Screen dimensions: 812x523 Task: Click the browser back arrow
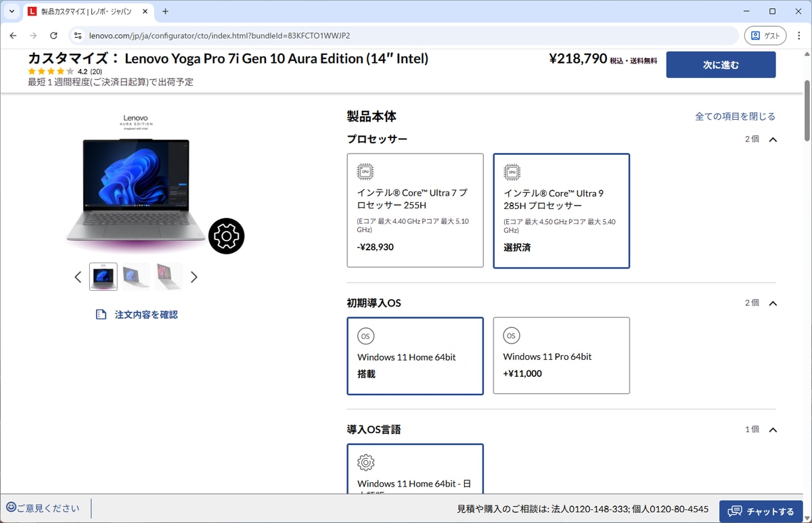(x=13, y=36)
